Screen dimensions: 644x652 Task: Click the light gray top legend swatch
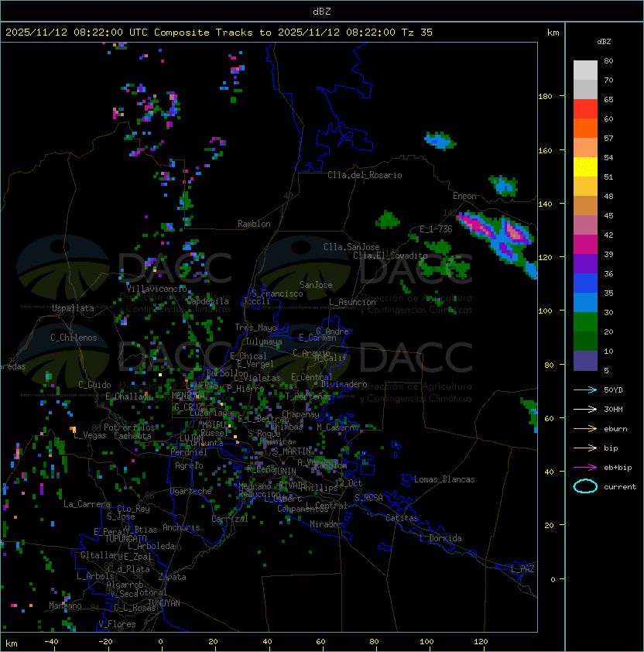[585, 70]
